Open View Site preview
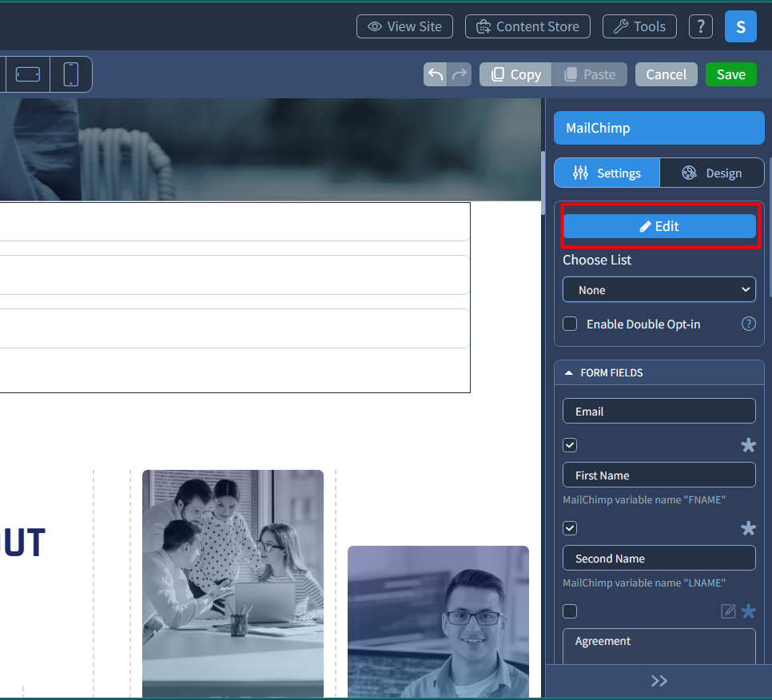Image resolution: width=772 pixels, height=700 pixels. [x=404, y=26]
